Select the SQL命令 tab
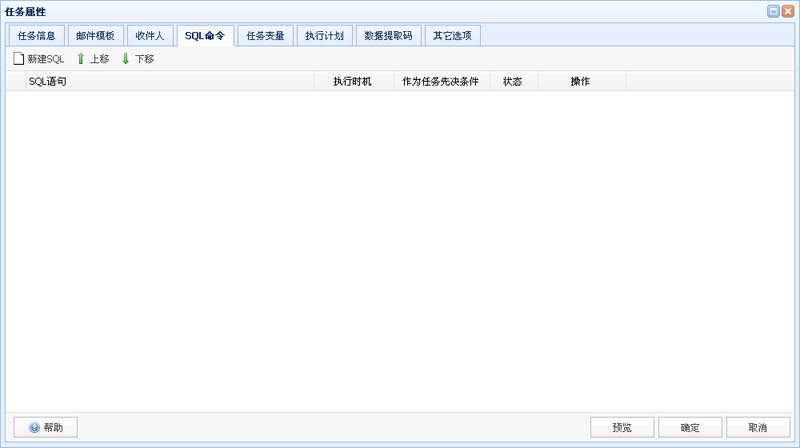The width and height of the screenshot is (800, 448). click(205, 35)
